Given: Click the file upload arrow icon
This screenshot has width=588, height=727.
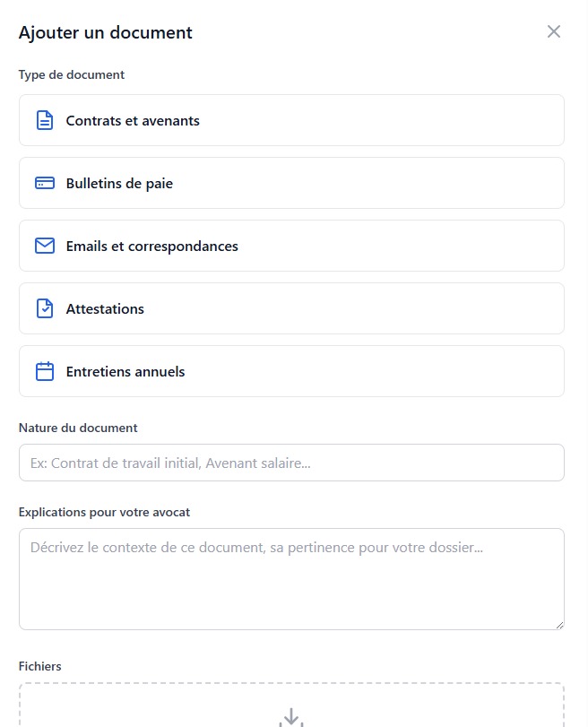Looking at the screenshot, I should (291, 717).
